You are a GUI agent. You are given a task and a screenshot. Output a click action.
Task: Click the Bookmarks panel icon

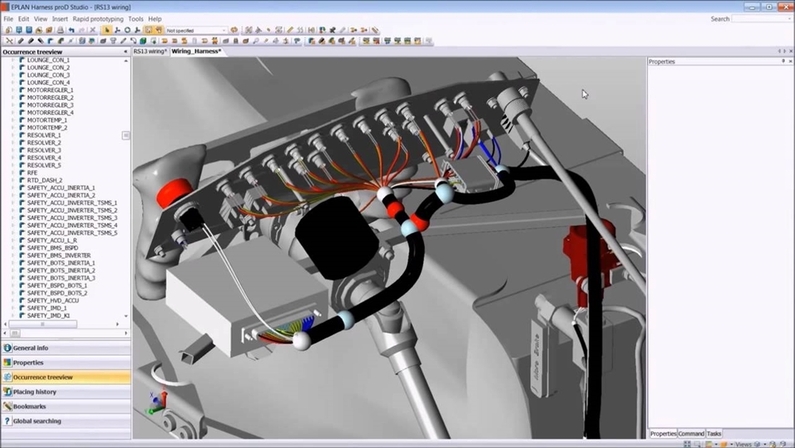[7, 406]
